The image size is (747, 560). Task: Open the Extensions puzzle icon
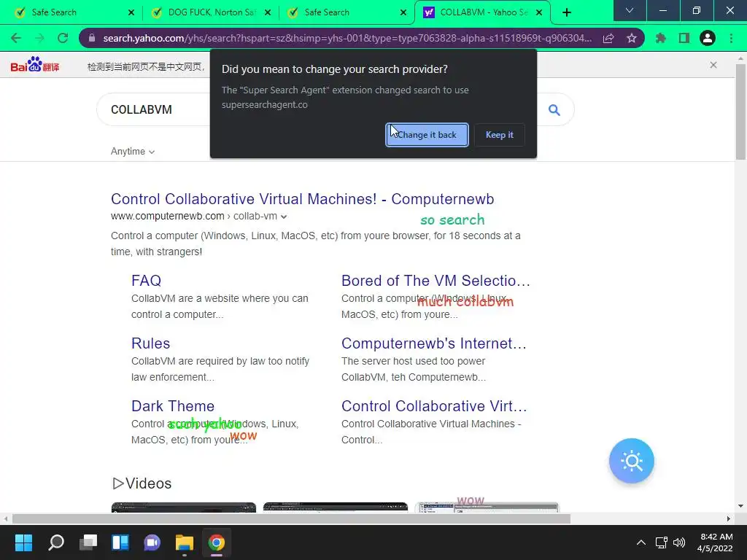tap(661, 38)
